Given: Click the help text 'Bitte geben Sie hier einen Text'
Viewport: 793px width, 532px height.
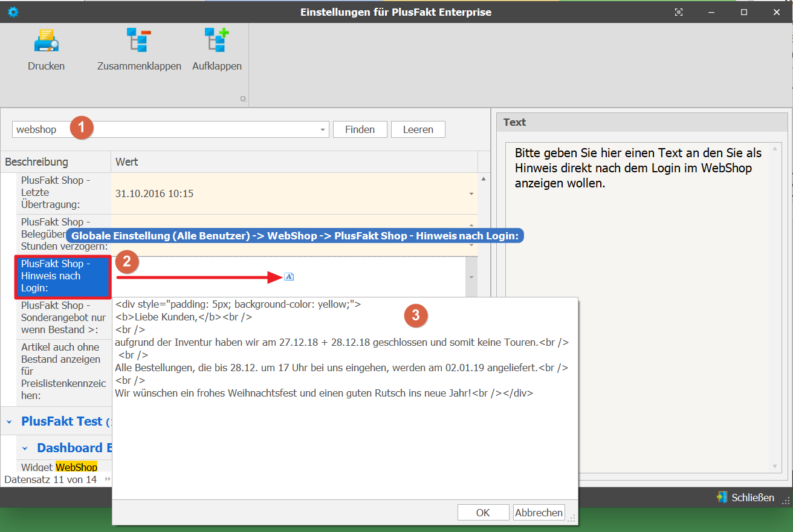Looking at the screenshot, I should tap(638, 168).
